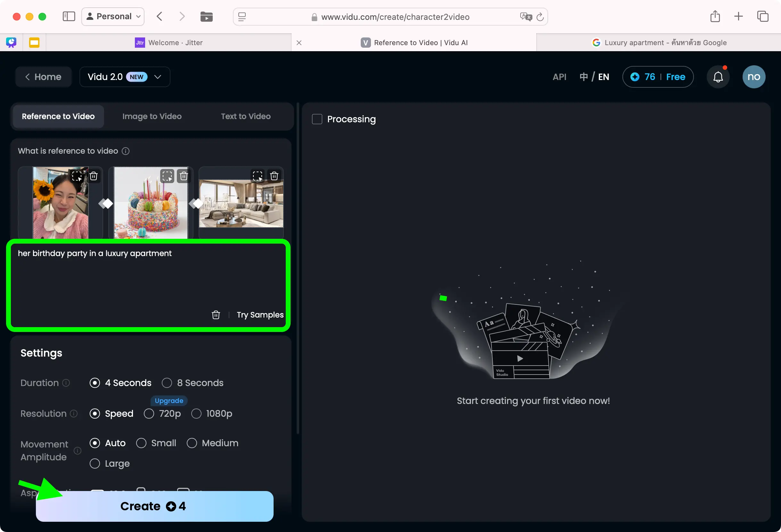Click crop-select icon on cake image
This screenshot has width=781, height=532.
pyautogui.click(x=167, y=176)
